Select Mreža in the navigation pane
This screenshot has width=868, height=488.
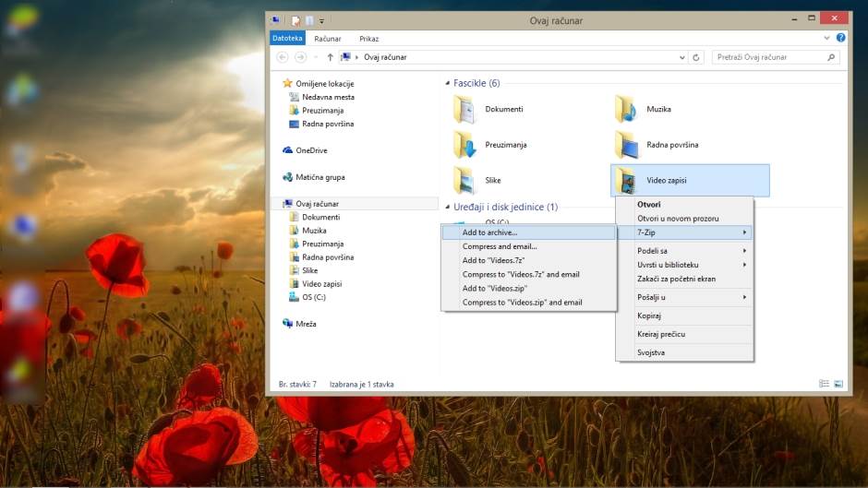tap(306, 324)
